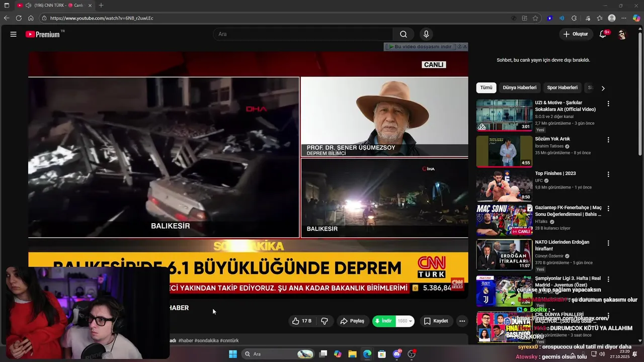
Task: Click the taskbar Ara search box
Action: tap(278, 354)
